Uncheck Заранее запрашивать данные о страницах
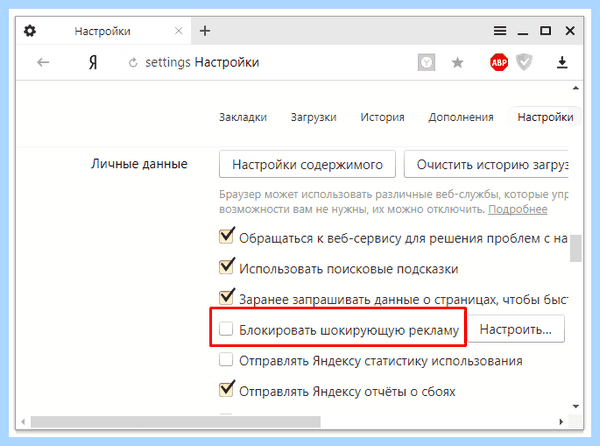This screenshot has height=446, width=600. point(226,297)
